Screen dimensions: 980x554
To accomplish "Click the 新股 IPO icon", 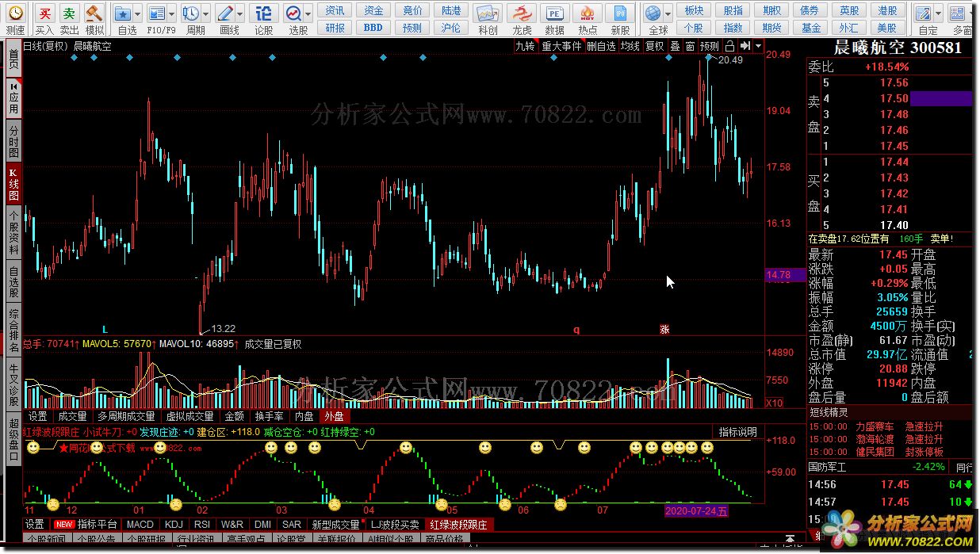I will [x=620, y=13].
